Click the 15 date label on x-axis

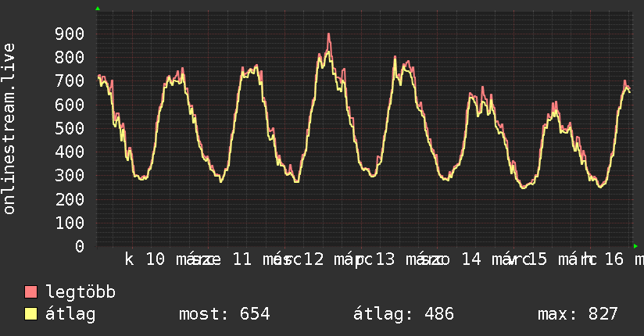point(538,259)
